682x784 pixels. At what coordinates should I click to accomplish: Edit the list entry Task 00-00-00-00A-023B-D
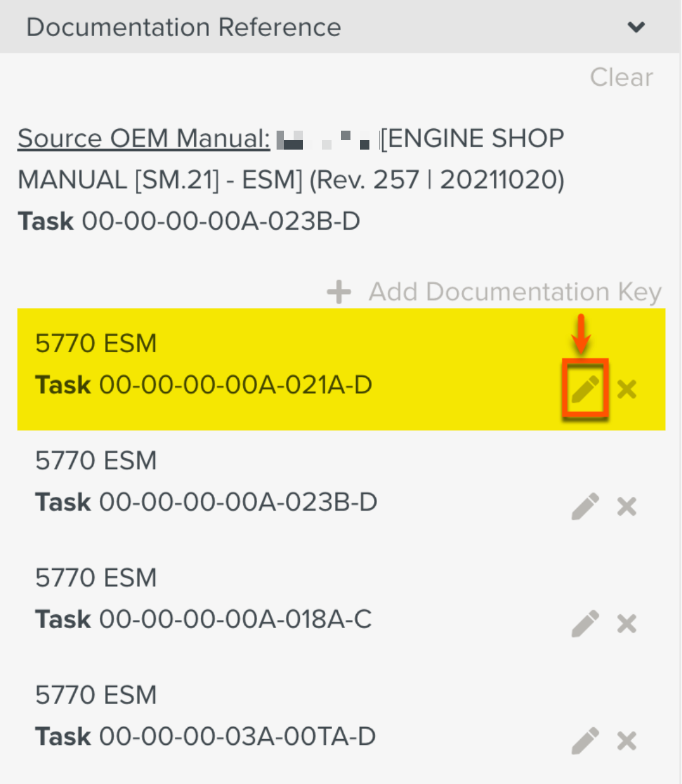pyautogui.click(x=585, y=506)
